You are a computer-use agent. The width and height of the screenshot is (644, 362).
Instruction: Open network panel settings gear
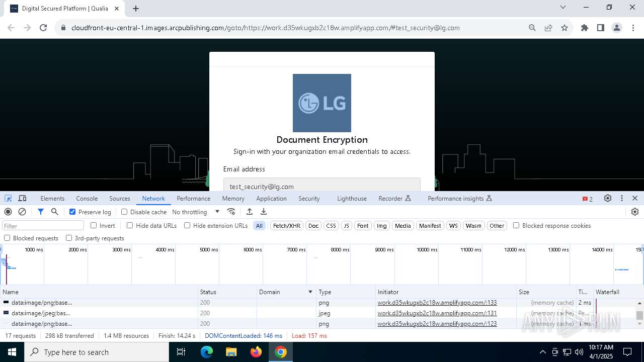(x=635, y=212)
